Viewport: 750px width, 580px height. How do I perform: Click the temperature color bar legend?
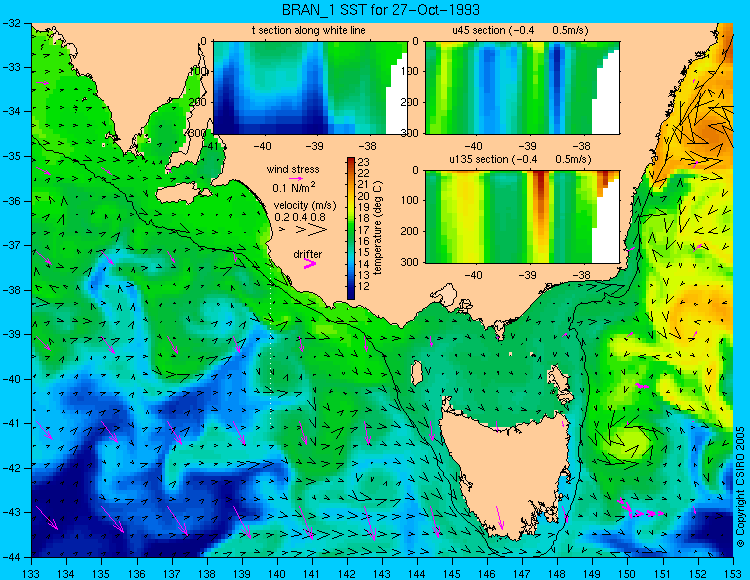coord(351,229)
